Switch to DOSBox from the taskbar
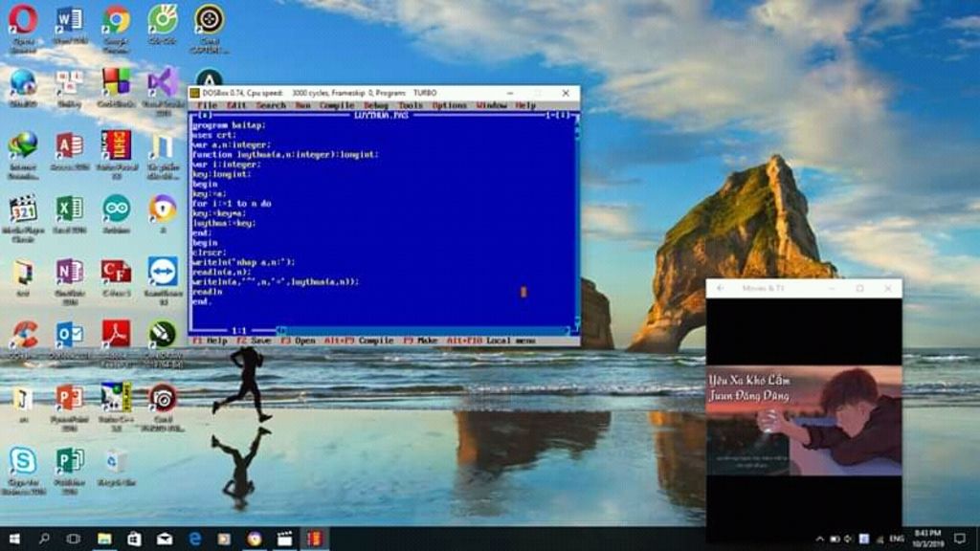The width and height of the screenshot is (980, 551). [314, 539]
